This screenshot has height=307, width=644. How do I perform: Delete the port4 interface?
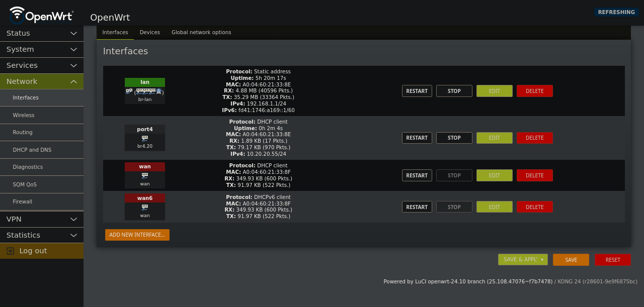[x=535, y=138]
